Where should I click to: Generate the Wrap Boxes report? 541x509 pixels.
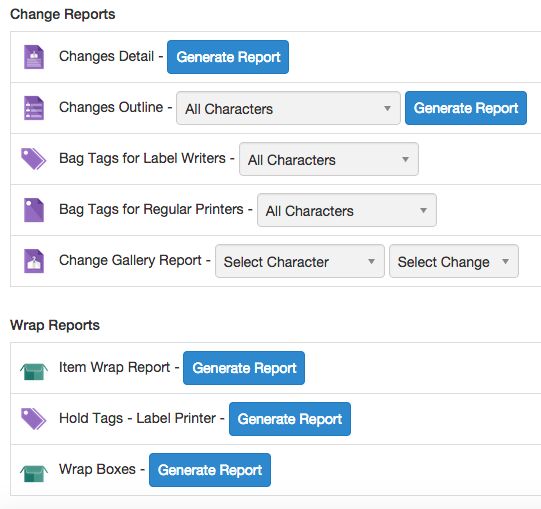click(210, 470)
